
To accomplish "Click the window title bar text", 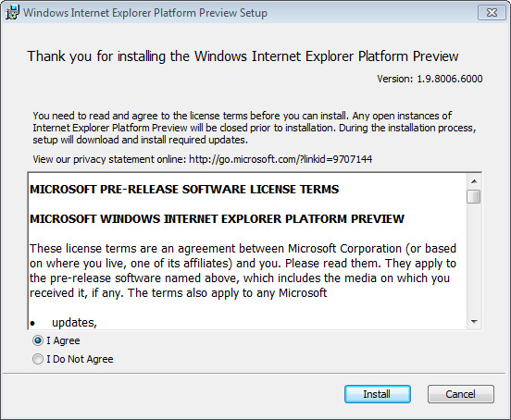I will [145, 13].
